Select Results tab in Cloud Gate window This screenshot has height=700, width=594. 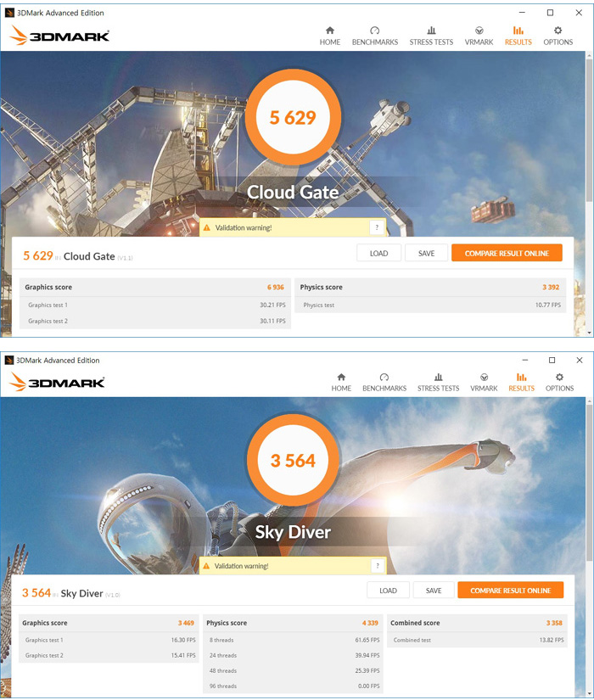518,36
